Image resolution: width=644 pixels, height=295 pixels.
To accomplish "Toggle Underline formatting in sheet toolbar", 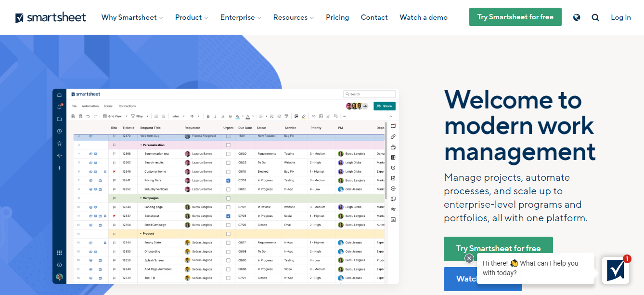I will point(222,116).
